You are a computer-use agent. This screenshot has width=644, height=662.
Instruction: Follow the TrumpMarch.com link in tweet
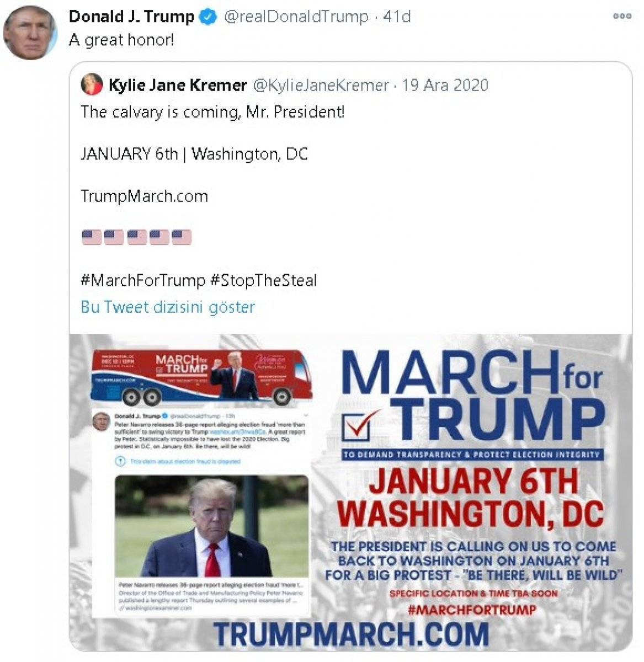tap(144, 196)
